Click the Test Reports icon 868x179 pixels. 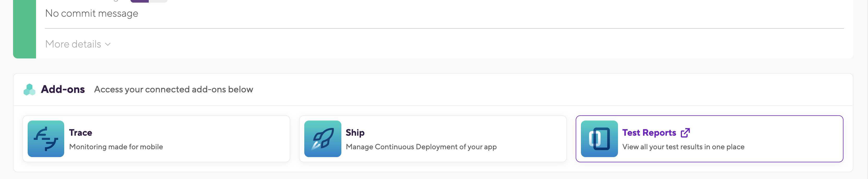tap(599, 139)
